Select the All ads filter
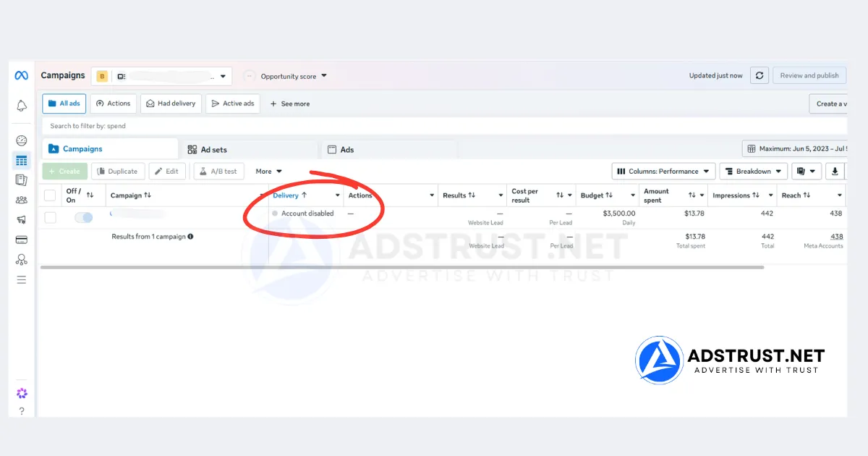The height and width of the screenshot is (456, 868). (64, 104)
